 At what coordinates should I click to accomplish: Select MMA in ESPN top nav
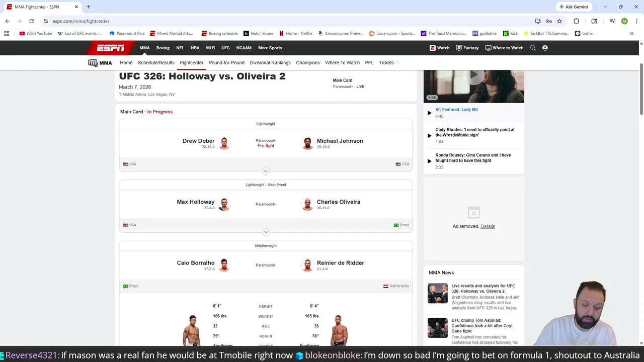point(144,48)
